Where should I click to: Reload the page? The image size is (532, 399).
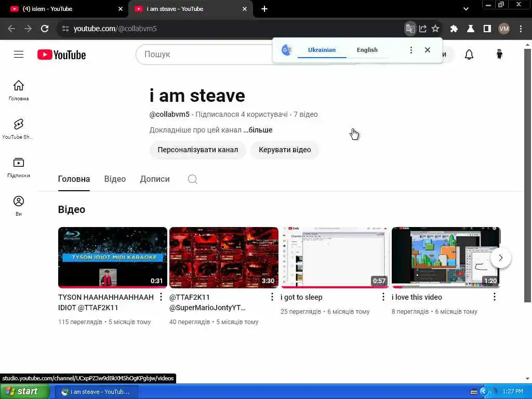(x=45, y=29)
